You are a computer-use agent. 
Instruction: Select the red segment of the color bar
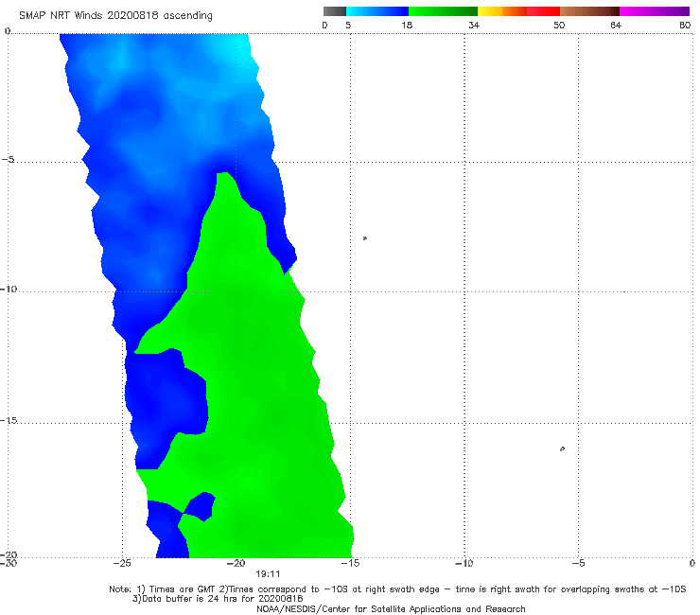[x=543, y=11]
